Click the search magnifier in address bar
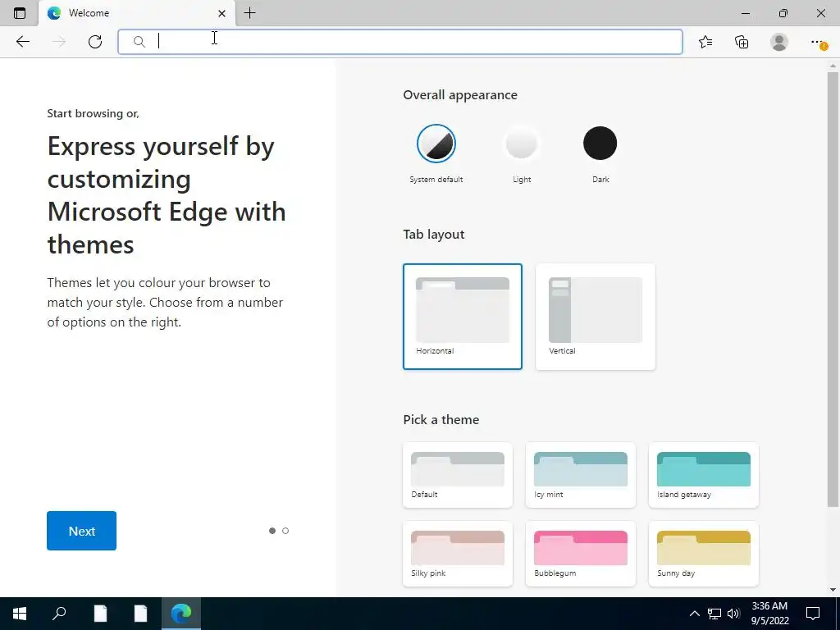Image resolution: width=840 pixels, height=630 pixels. [x=139, y=42]
